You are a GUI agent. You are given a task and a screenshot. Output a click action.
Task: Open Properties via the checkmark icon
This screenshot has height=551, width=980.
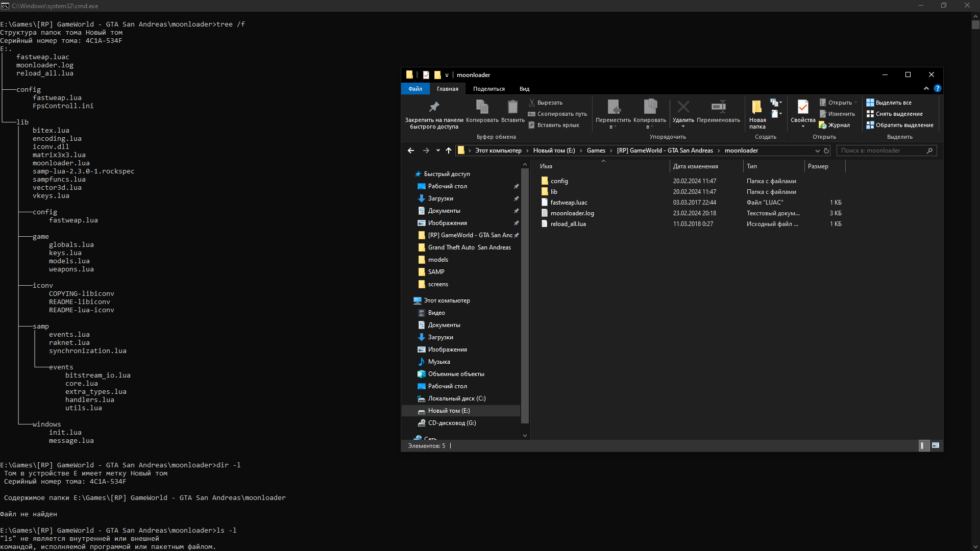click(x=802, y=107)
